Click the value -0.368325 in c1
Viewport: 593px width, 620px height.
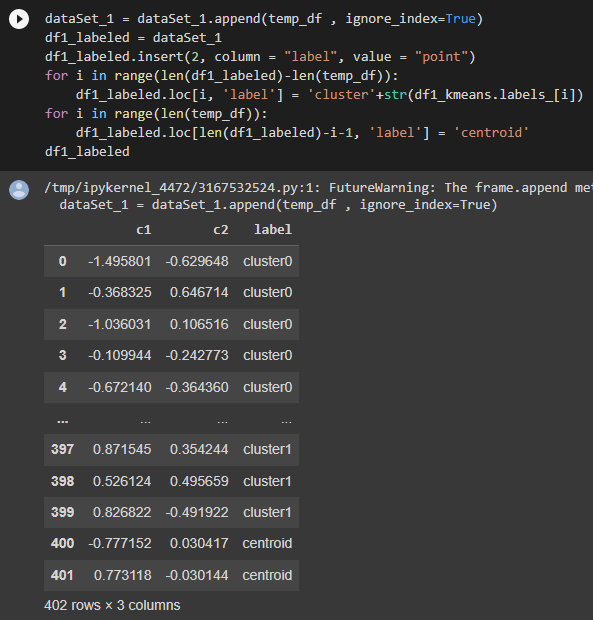pos(120,293)
